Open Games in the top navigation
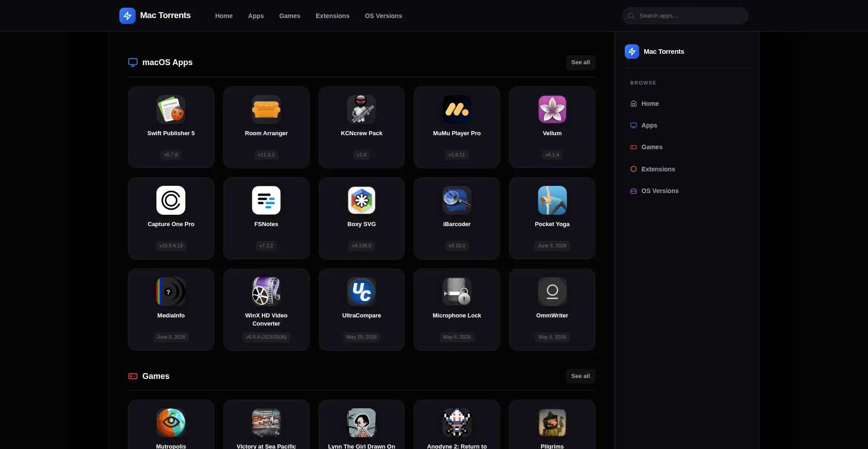Viewport: 868px width, 449px height. (x=290, y=16)
